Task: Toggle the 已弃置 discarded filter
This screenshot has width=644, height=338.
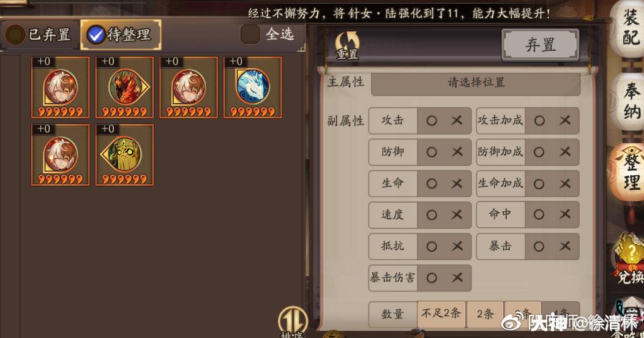Action: point(15,34)
